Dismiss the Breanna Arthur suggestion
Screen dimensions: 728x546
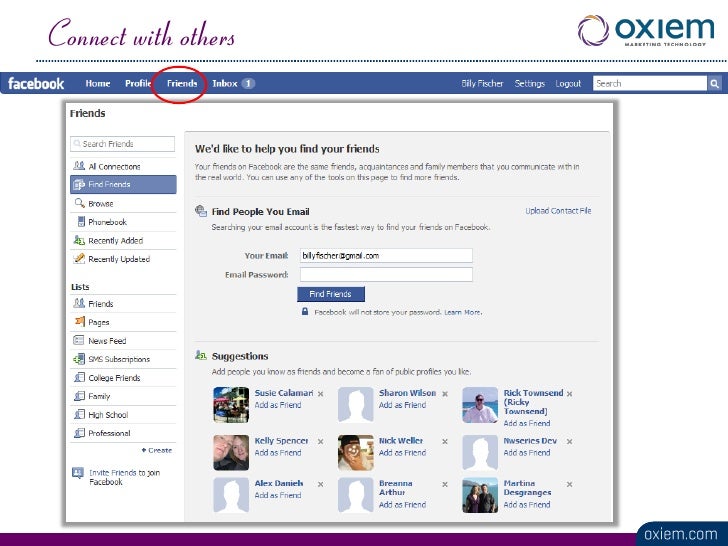click(445, 484)
